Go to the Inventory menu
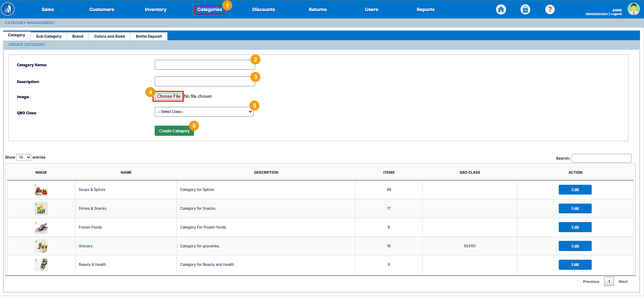Viewport: 644px width, 297px height. [x=155, y=9]
